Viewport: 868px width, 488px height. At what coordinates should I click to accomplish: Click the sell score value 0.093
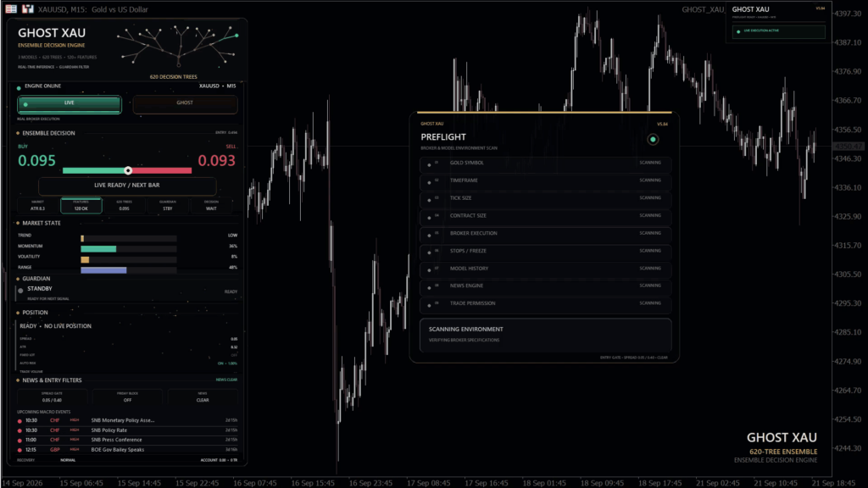tap(216, 161)
